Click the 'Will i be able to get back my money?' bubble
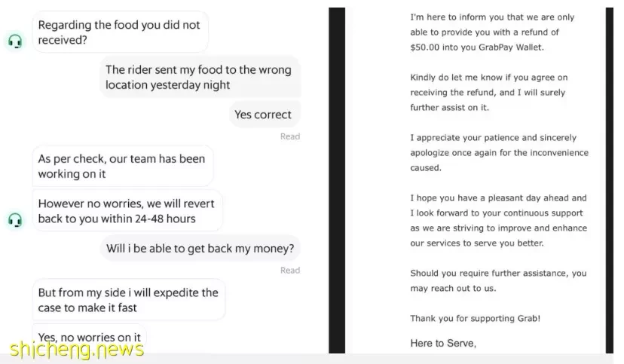The image size is (624, 364). click(200, 249)
